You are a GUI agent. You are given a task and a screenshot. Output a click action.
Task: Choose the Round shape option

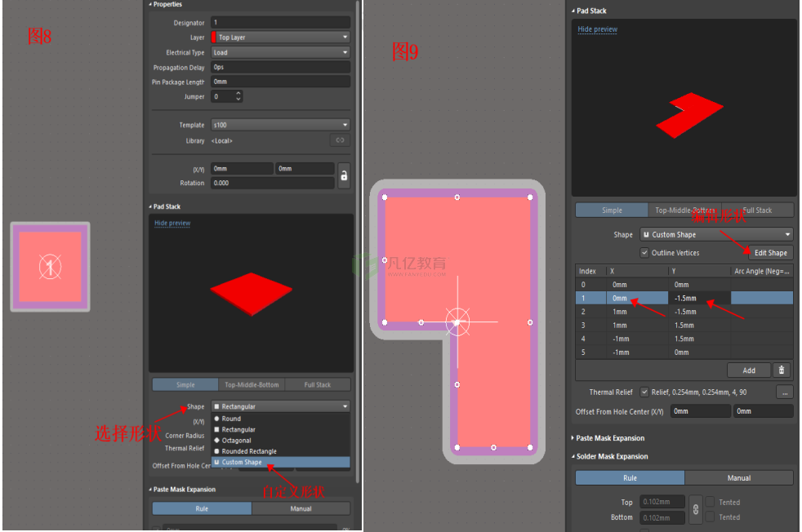coord(231,419)
